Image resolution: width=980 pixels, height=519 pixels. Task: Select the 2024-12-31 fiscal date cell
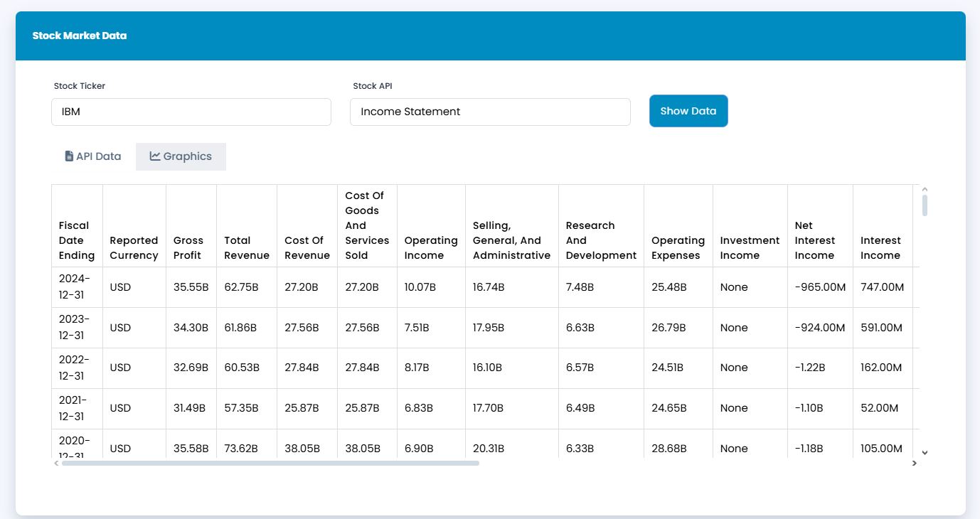(77, 287)
